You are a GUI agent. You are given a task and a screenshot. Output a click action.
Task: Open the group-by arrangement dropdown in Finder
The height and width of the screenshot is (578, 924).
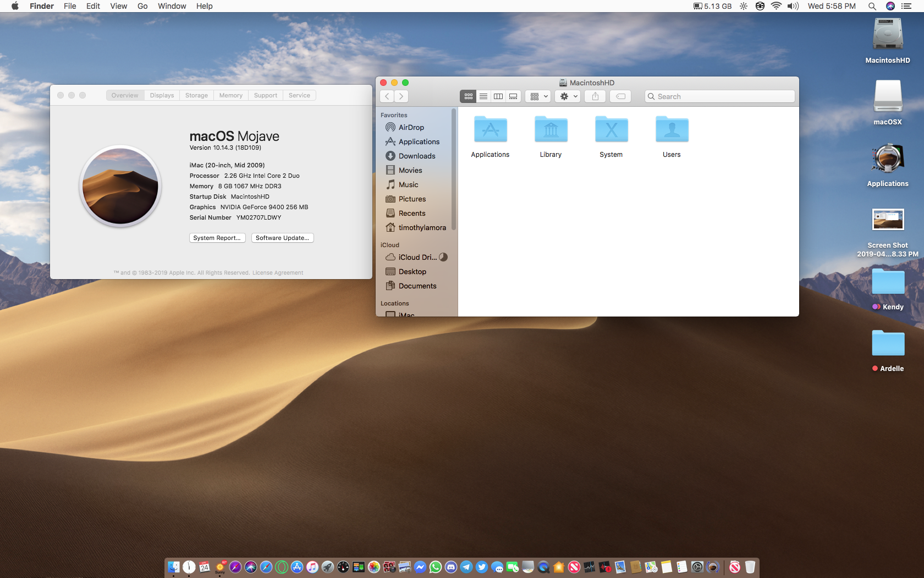point(538,96)
